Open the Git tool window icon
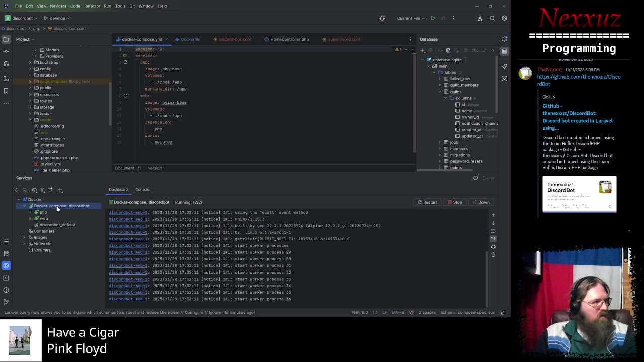Screen dimensions: 644x362 pos(6,302)
